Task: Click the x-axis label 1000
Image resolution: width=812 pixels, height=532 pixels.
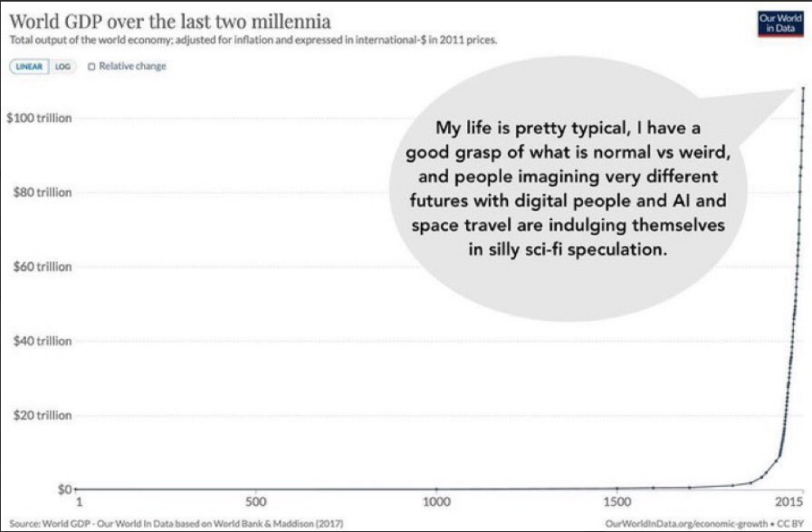Action: (437, 502)
